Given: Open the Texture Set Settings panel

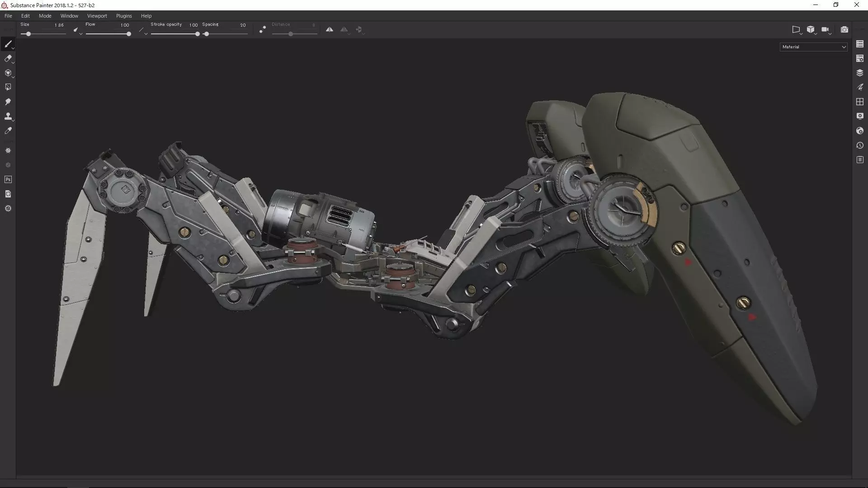Looking at the screenshot, I should click(860, 58).
